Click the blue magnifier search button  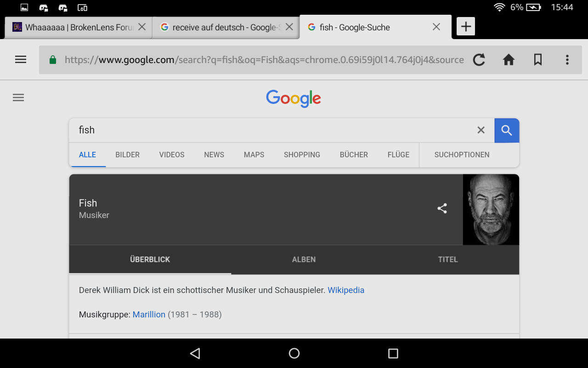(x=507, y=130)
